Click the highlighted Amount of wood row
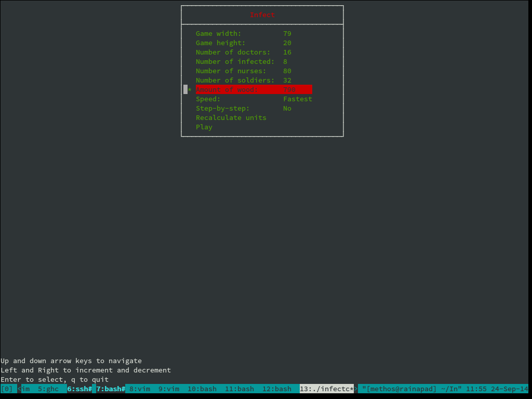This screenshot has width=532, height=399. [x=254, y=89]
